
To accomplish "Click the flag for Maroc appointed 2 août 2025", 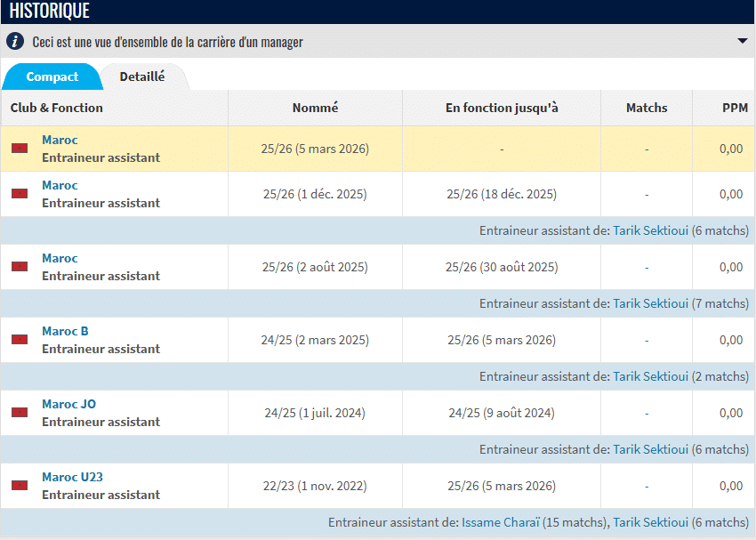I will click(20, 267).
